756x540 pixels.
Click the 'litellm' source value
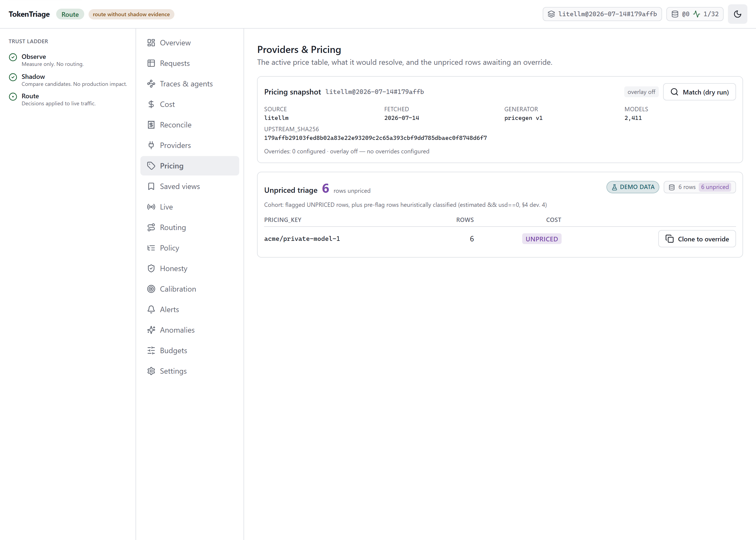(276, 118)
